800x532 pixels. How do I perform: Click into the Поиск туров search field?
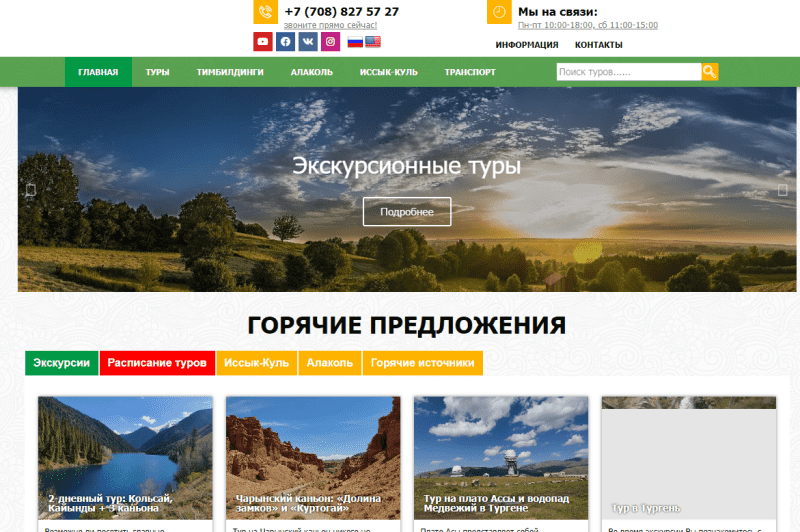tap(629, 72)
